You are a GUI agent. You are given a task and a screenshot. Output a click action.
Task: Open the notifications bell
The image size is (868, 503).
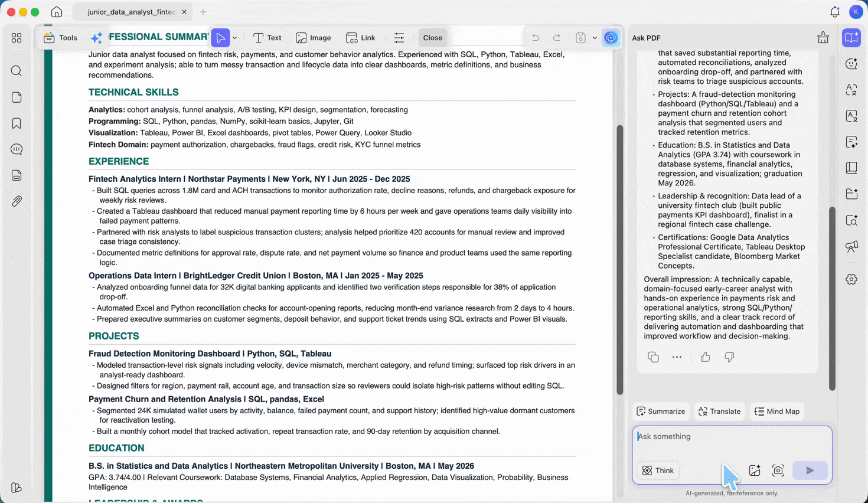tap(834, 12)
